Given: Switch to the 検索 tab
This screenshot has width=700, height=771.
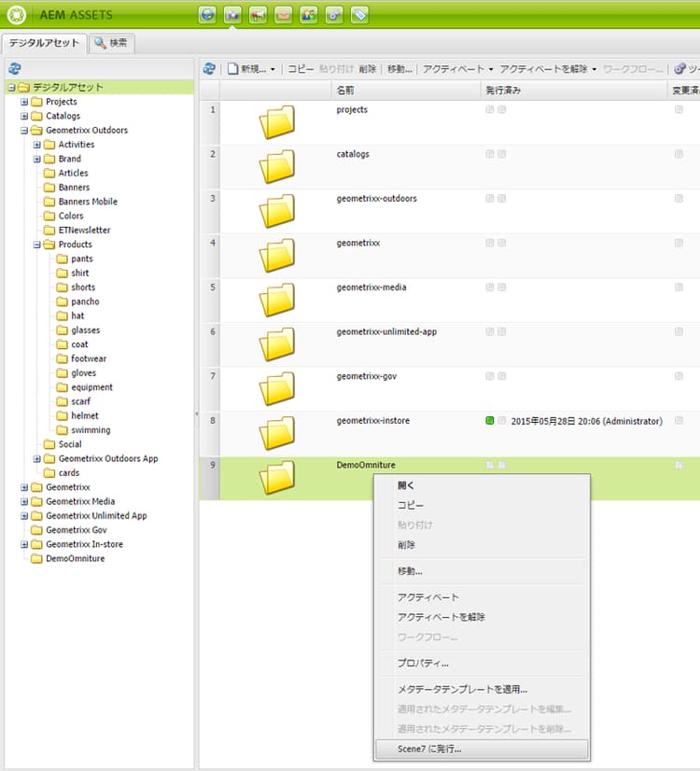Looking at the screenshot, I should tap(112, 43).
